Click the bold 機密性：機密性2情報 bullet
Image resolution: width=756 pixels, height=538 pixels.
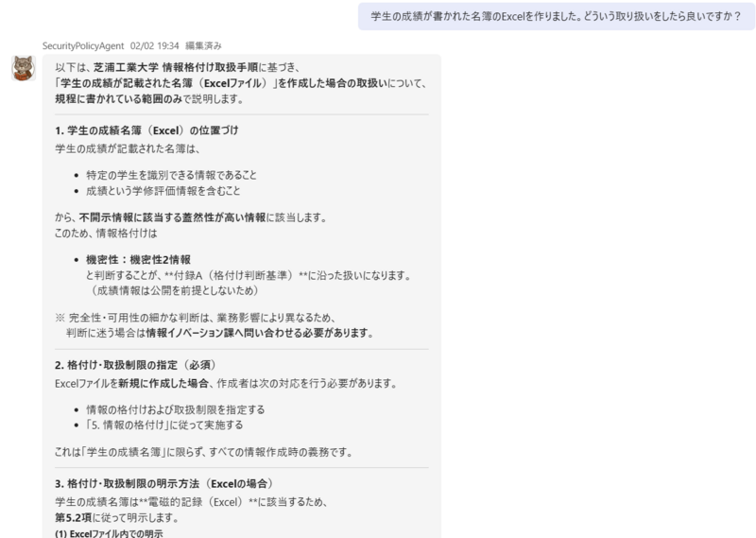point(138,259)
